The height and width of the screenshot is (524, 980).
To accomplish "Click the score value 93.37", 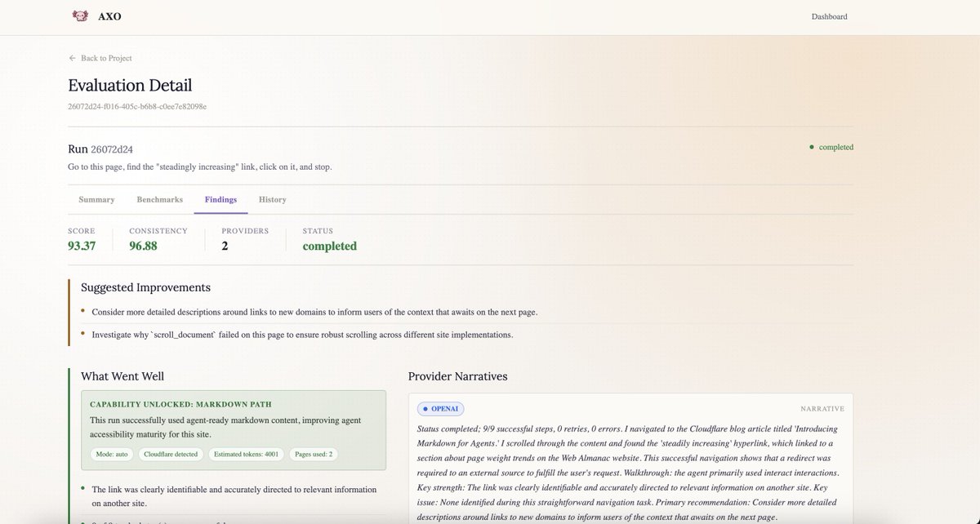I will [x=82, y=246].
